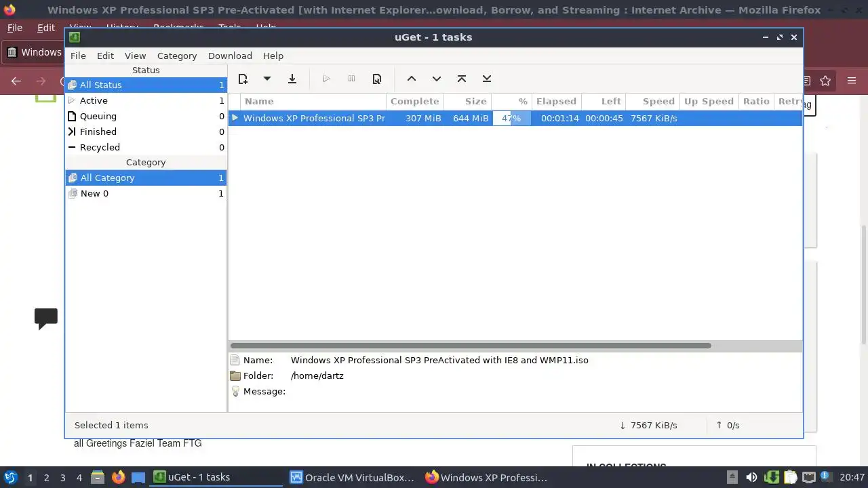Click the '307 MiB' completed cell
The width and height of the screenshot is (868, 488).
(x=423, y=118)
